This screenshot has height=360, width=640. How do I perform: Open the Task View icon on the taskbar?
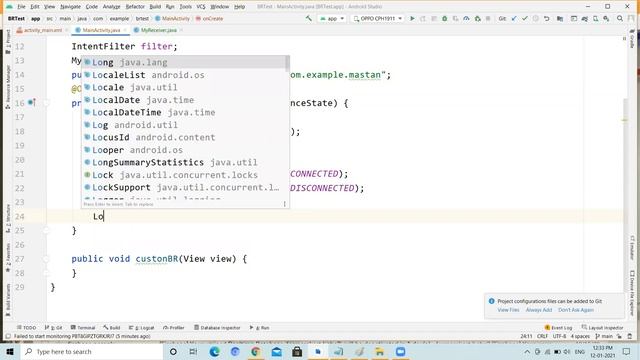pos(193,351)
